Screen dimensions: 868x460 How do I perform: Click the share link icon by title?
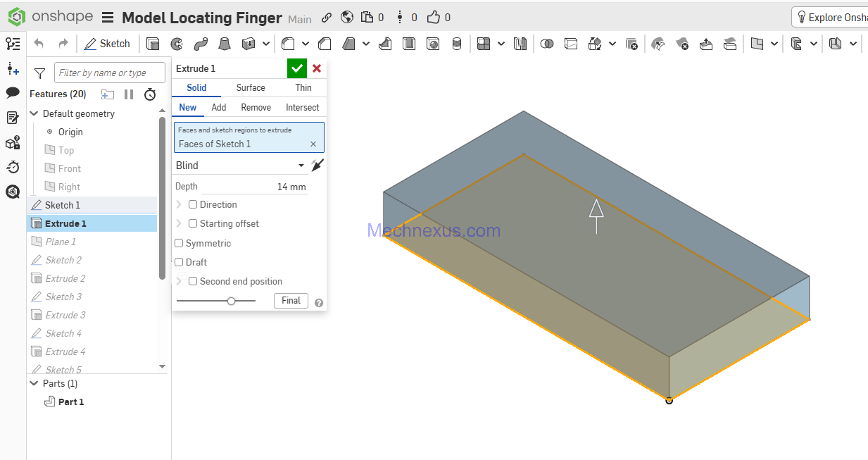(327, 18)
